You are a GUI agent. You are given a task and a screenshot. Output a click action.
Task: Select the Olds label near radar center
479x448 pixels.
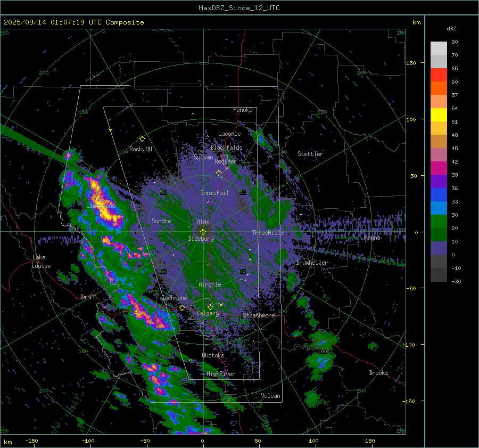coord(203,222)
